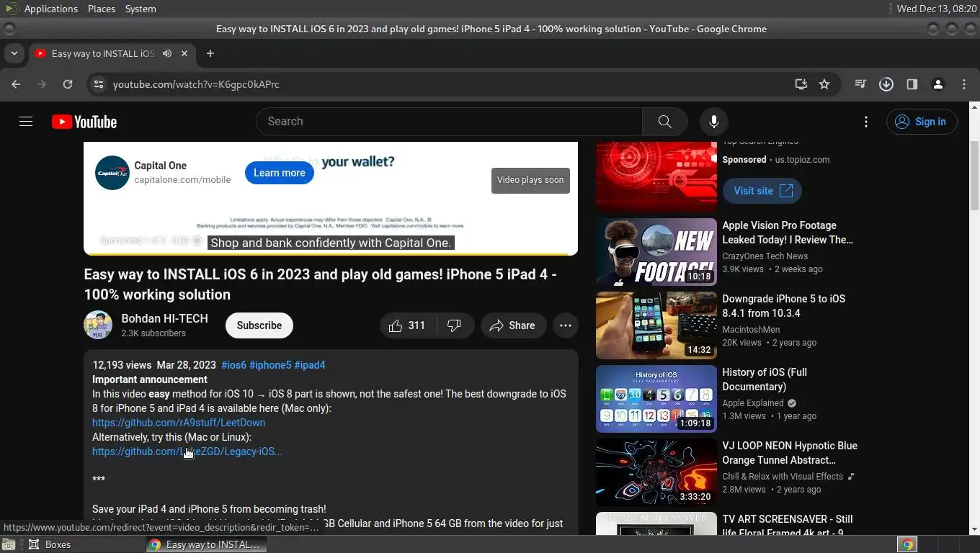Click 'TV ART SCREENSAVER - Still' title
980x553 pixels.
pyautogui.click(x=788, y=526)
